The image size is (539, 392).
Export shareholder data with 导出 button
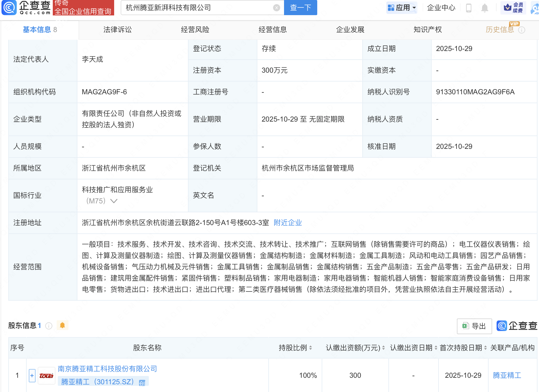coord(474,326)
